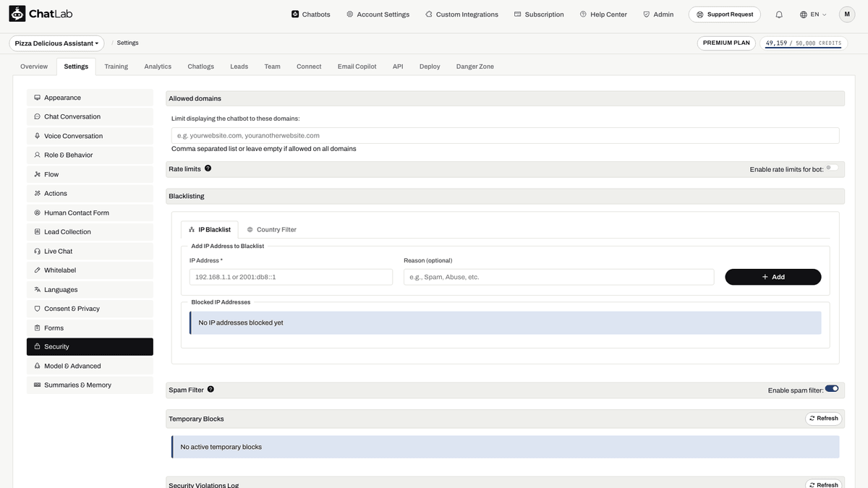Select Security in the sidebar
Image resolution: width=868 pixels, height=488 pixels.
tap(90, 346)
